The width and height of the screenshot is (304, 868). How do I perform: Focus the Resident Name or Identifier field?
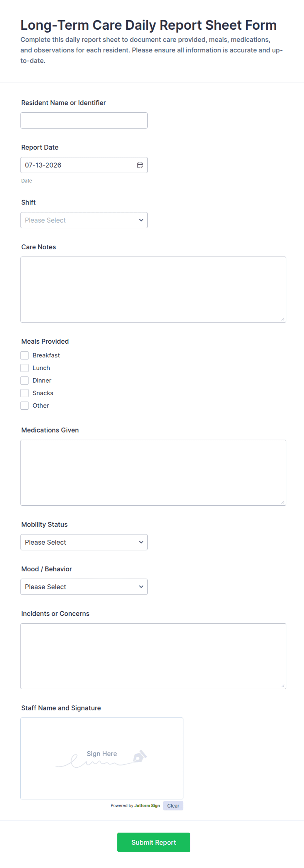(84, 120)
